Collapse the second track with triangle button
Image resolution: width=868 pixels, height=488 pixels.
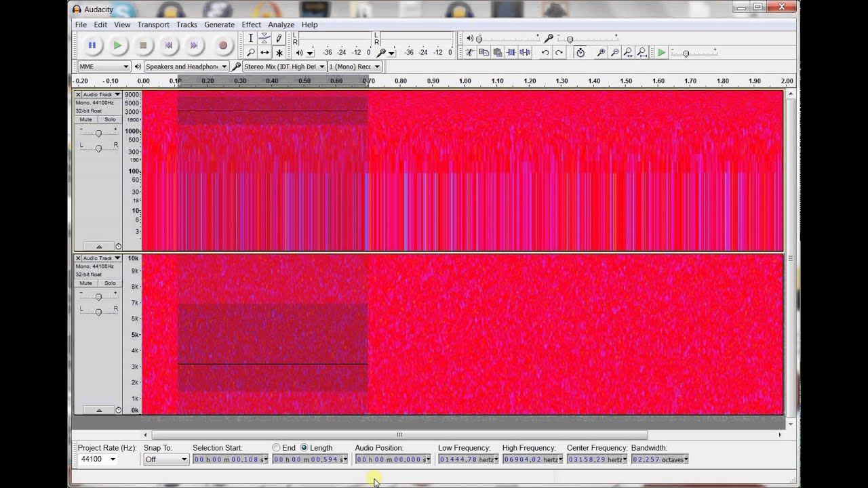[99, 410]
